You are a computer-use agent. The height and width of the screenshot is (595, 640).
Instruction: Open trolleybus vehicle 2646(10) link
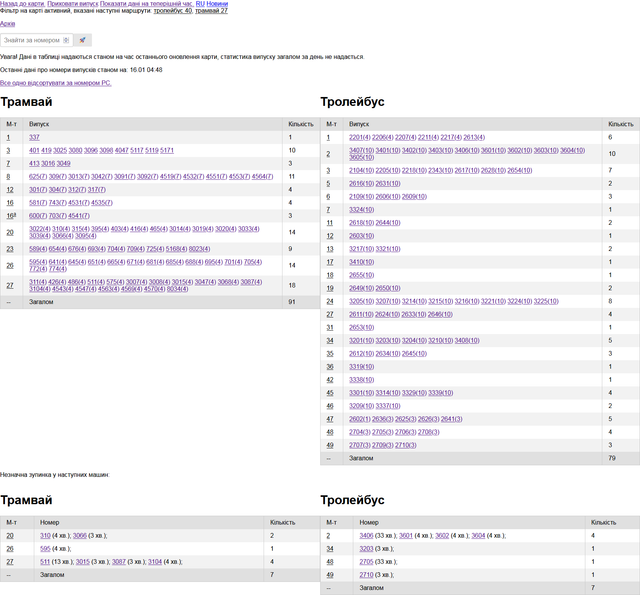click(440, 314)
